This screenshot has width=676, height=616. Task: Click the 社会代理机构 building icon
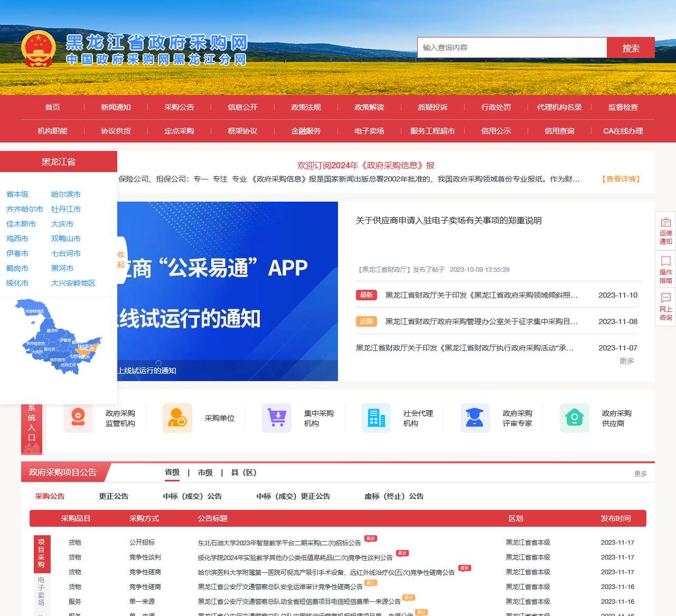pos(376,418)
